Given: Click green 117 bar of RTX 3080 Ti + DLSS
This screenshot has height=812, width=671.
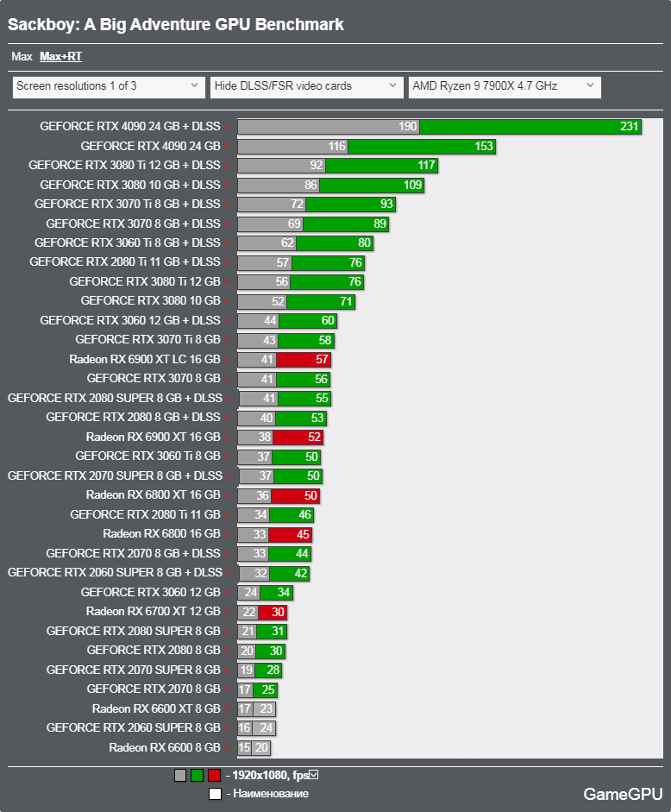Looking at the screenshot, I should 382,165.
